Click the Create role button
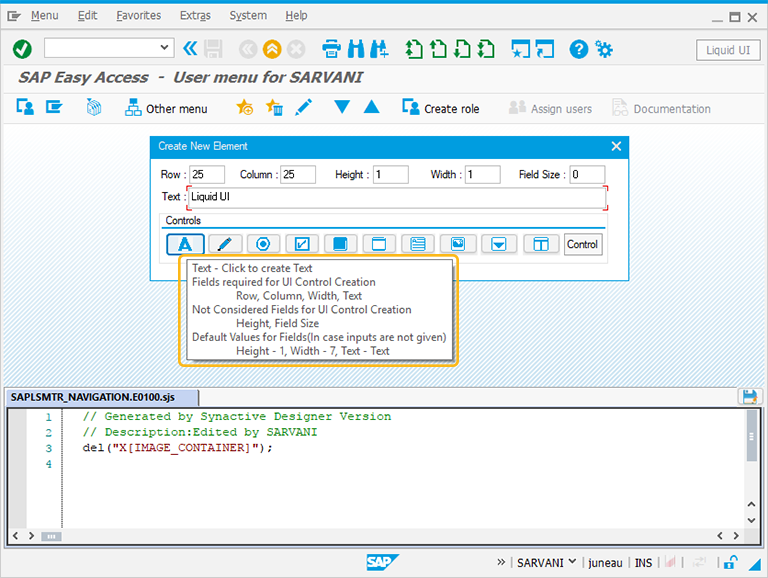 (441, 108)
